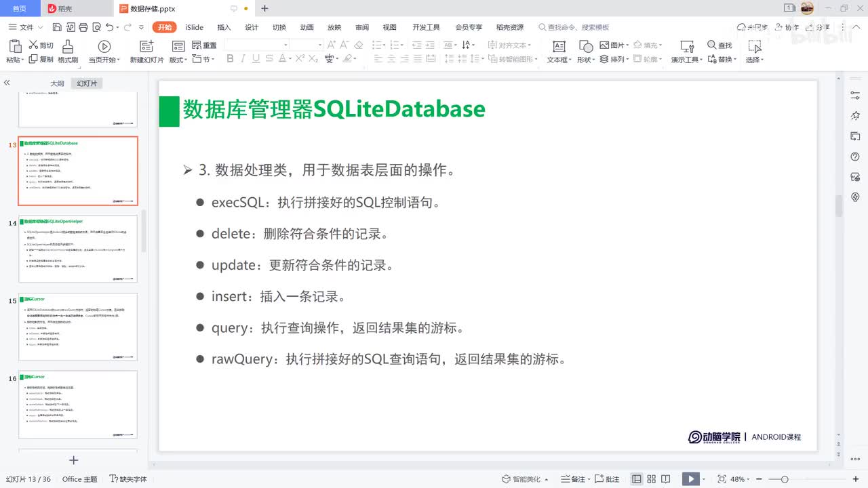Insert a picture with 图片 button
This screenshot has width=868, height=488.
coord(614,45)
